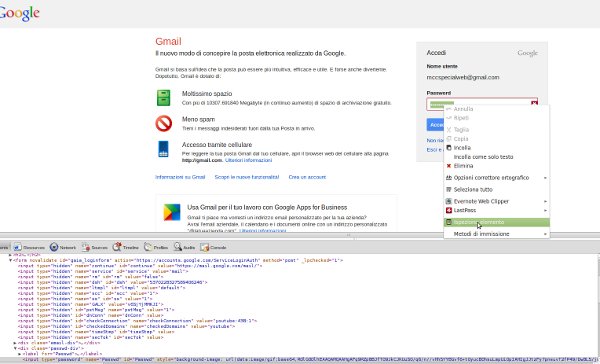The height and width of the screenshot is (364, 600).
Task: Open the Network panel icon in DevTools
Action: tap(54, 247)
